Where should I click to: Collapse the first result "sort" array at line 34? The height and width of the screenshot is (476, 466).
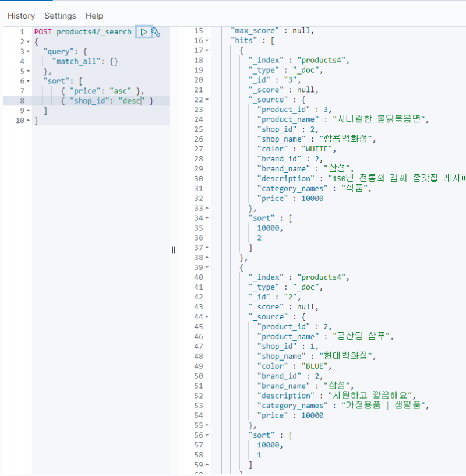click(207, 218)
